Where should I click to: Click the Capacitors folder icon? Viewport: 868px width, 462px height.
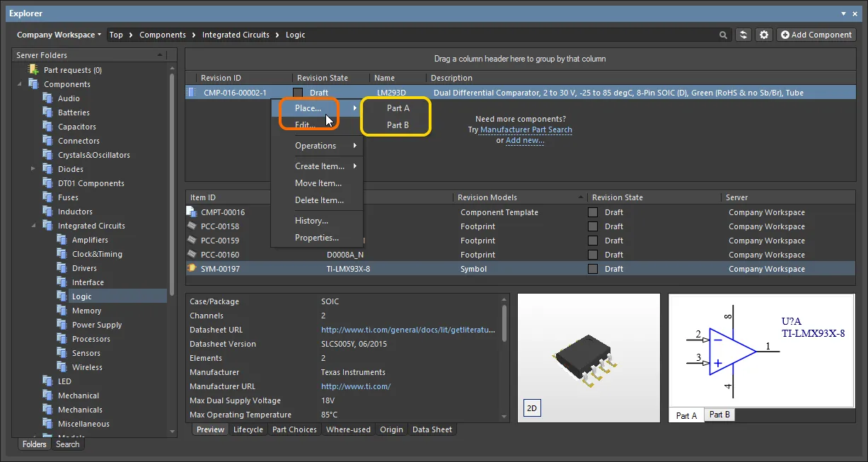point(47,127)
